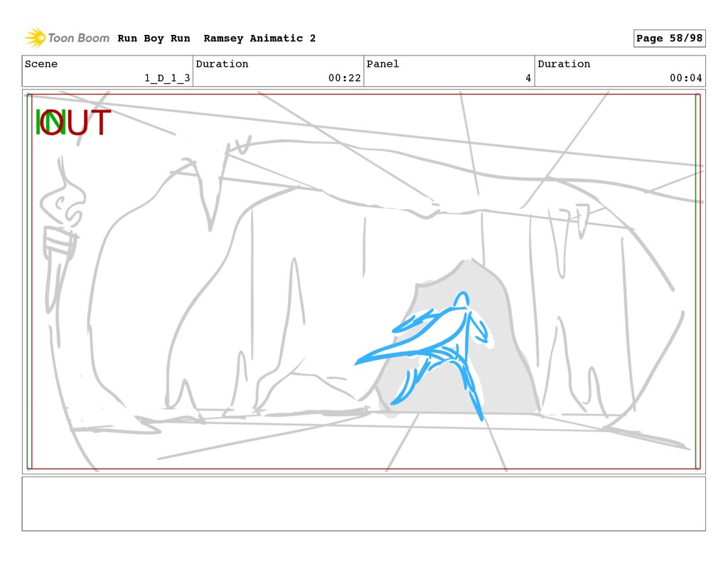The image size is (728, 564).
Task: Click the Toon Boom sunburst logo icon
Action: [x=35, y=38]
